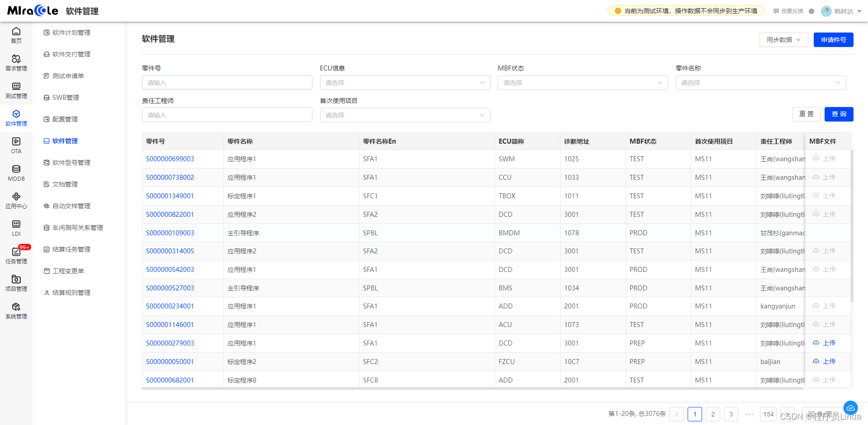Open part link S000001349001

click(170, 196)
